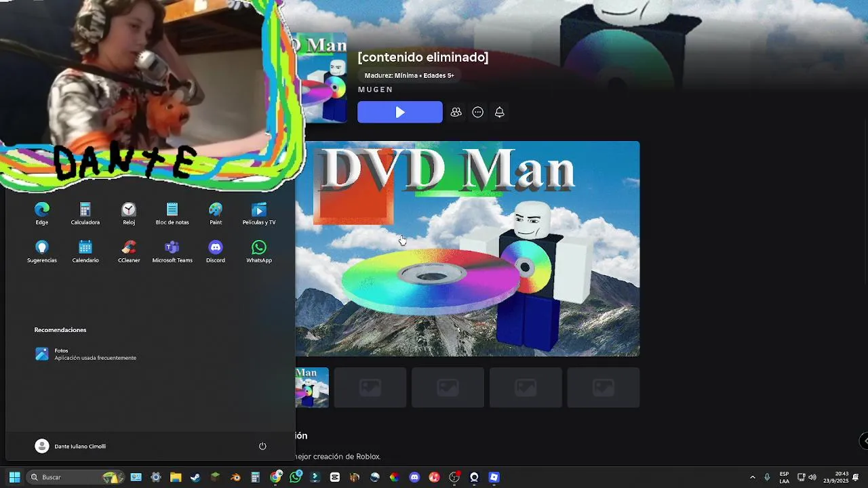Open File Explorer from the taskbar
This screenshot has width=868, height=488.
(x=176, y=477)
